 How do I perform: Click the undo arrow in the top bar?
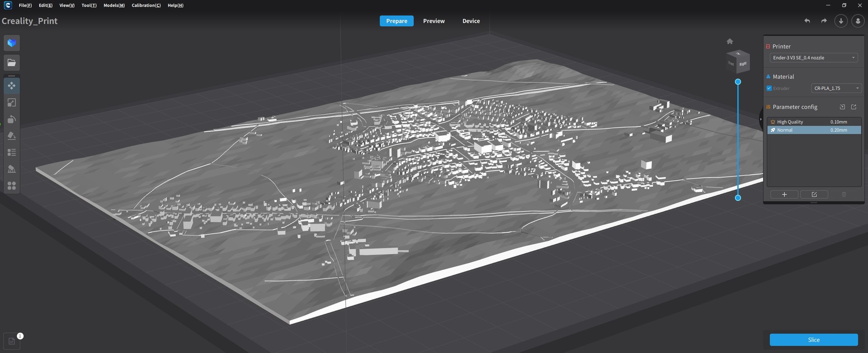(x=807, y=21)
